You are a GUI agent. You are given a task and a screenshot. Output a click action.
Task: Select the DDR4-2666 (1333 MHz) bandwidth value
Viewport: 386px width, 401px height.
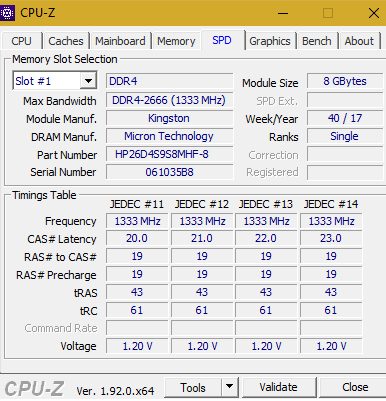(x=169, y=100)
